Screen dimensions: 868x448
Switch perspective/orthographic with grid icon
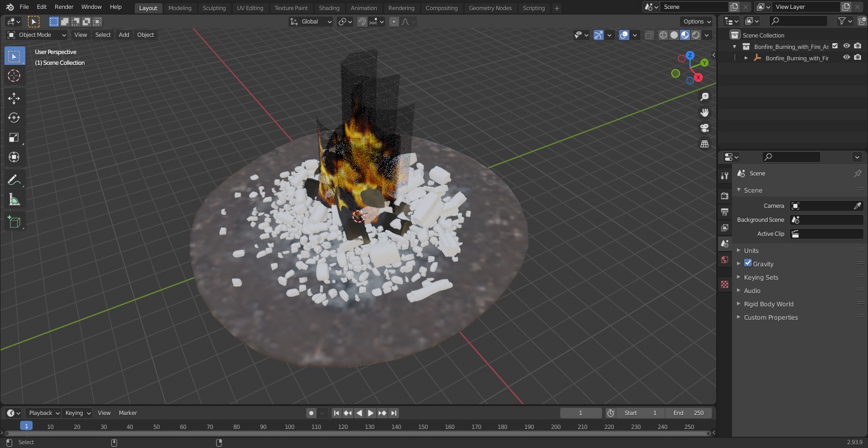click(704, 144)
